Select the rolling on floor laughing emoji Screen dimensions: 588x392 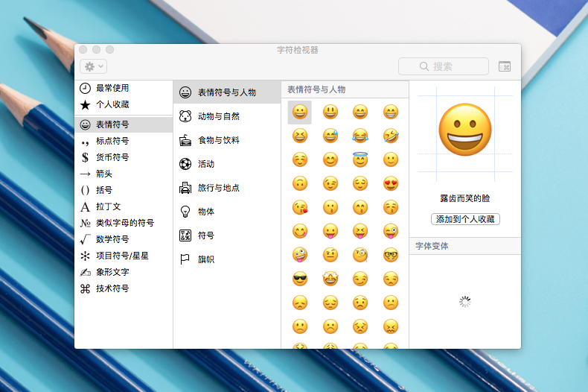point(391,136)
